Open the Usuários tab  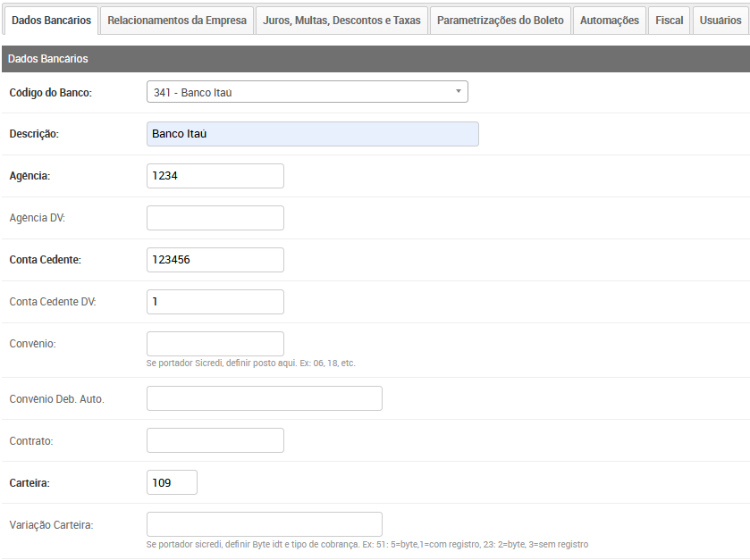tap(721, 20)
